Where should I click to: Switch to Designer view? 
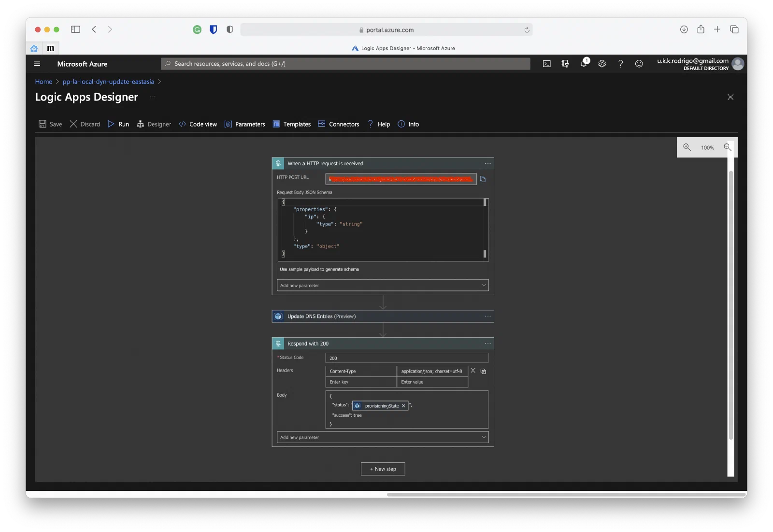(x=154, y=124)
